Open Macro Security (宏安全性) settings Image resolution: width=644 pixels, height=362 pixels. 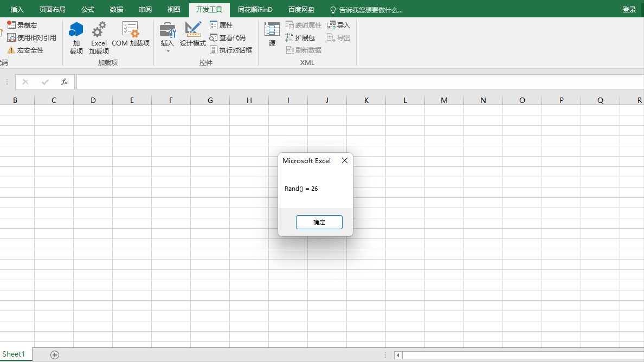25,50
